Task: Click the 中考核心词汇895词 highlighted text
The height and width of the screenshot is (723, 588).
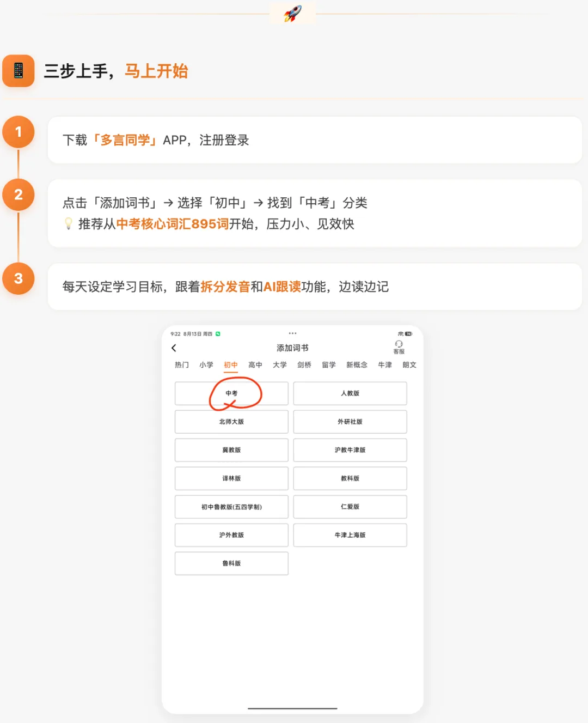Action: click(173, 224)
